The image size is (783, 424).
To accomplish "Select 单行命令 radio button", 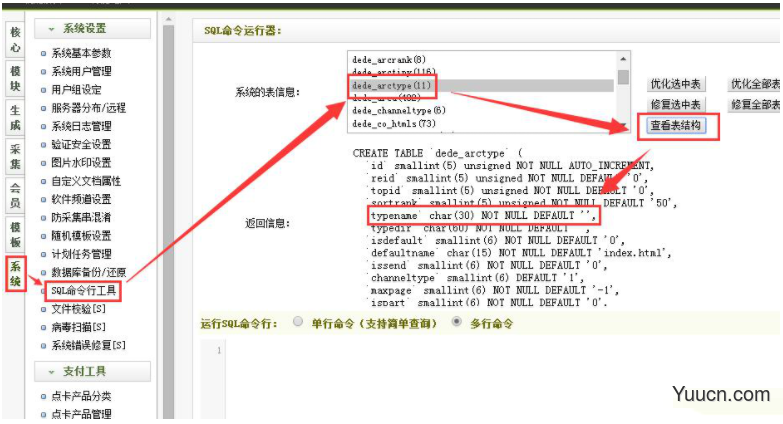I will [298, 322].
